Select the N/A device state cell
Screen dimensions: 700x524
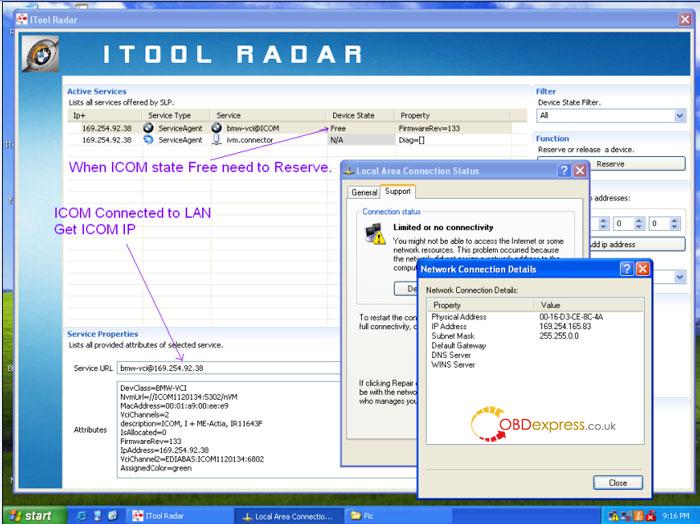point(361,140)
